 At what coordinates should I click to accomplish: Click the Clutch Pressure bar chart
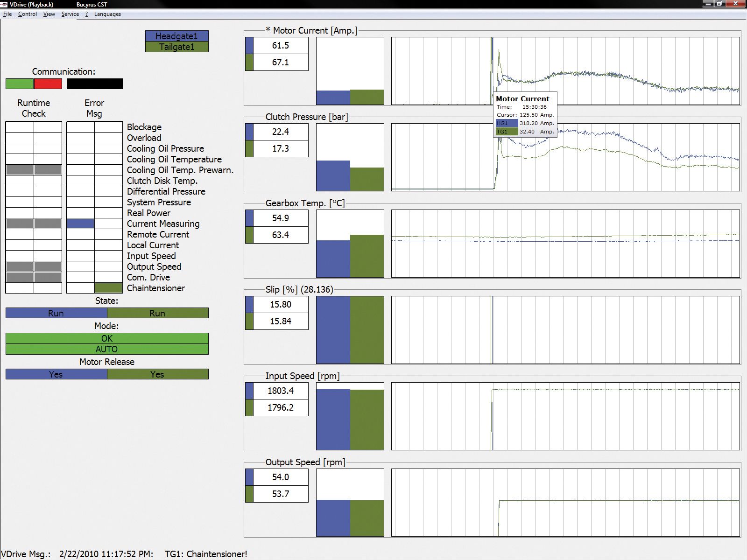pos(350,157)
